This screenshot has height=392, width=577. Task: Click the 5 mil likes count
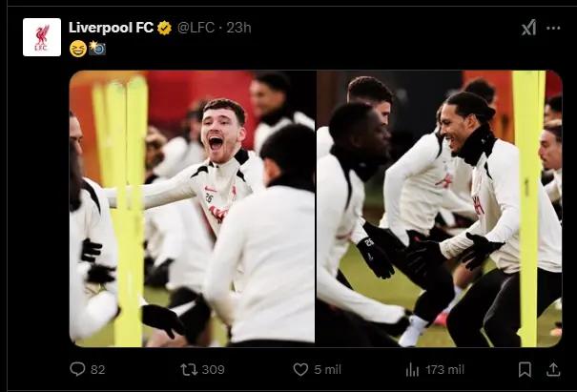327,369
